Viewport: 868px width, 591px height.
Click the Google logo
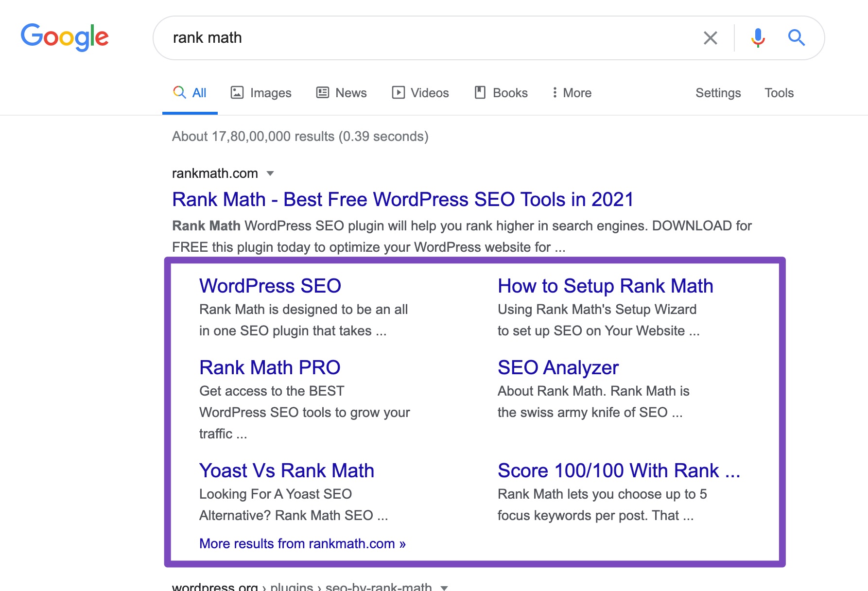(65, 37)
